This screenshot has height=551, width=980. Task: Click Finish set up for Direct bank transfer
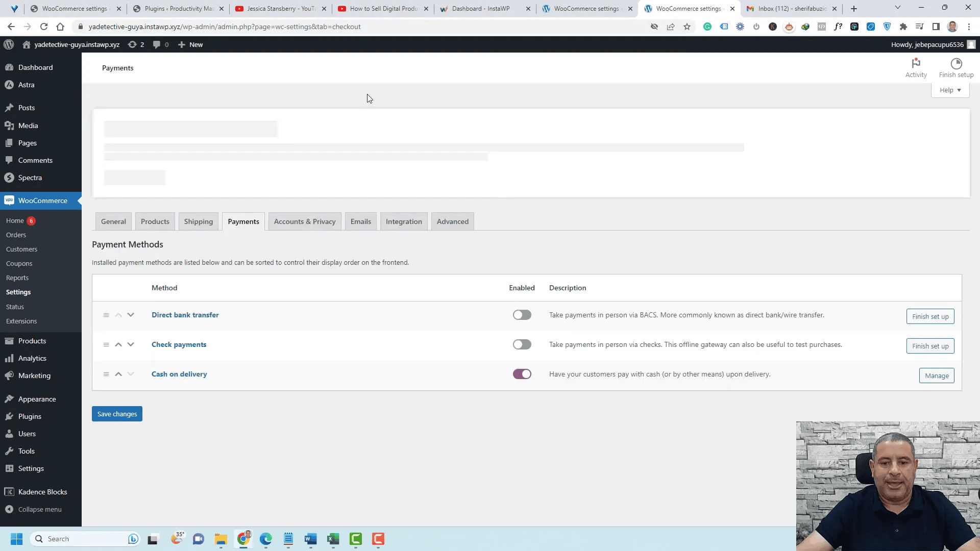[x=930, y=316]
